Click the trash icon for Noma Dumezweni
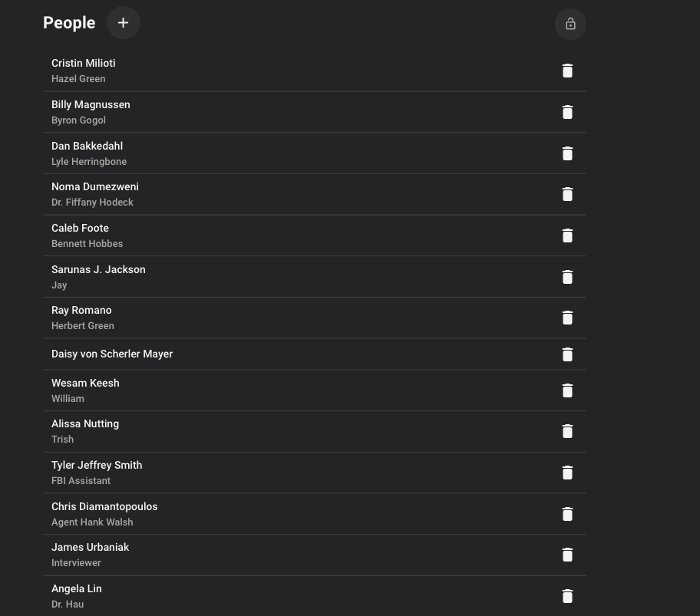700x616 pixels. 567,194
